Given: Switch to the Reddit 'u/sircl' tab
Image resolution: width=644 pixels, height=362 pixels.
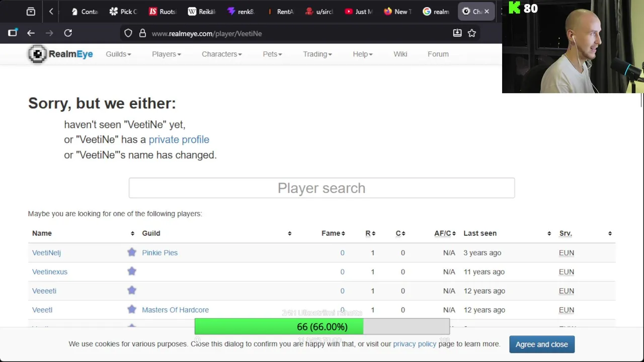Looking at the screenshot, I should 319,12.
